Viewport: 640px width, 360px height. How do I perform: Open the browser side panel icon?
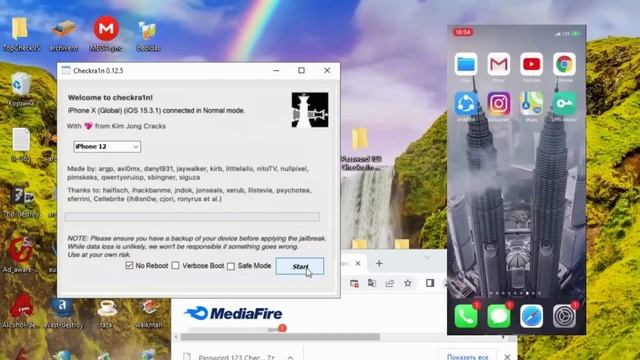pos(430,283)
